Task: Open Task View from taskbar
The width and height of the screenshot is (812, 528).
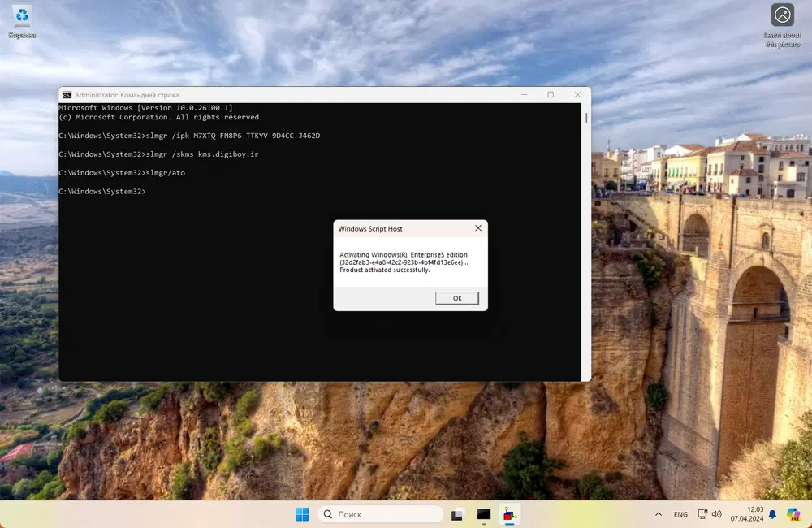Action: (457, 514)
